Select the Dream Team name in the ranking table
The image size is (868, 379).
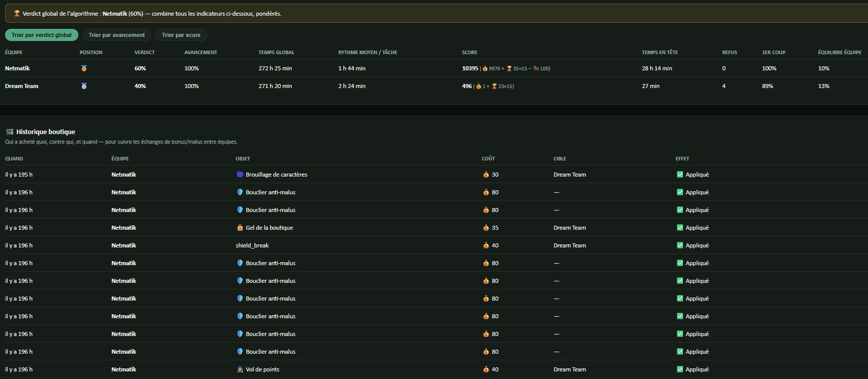pyautogui.click(x=22, y=86)
